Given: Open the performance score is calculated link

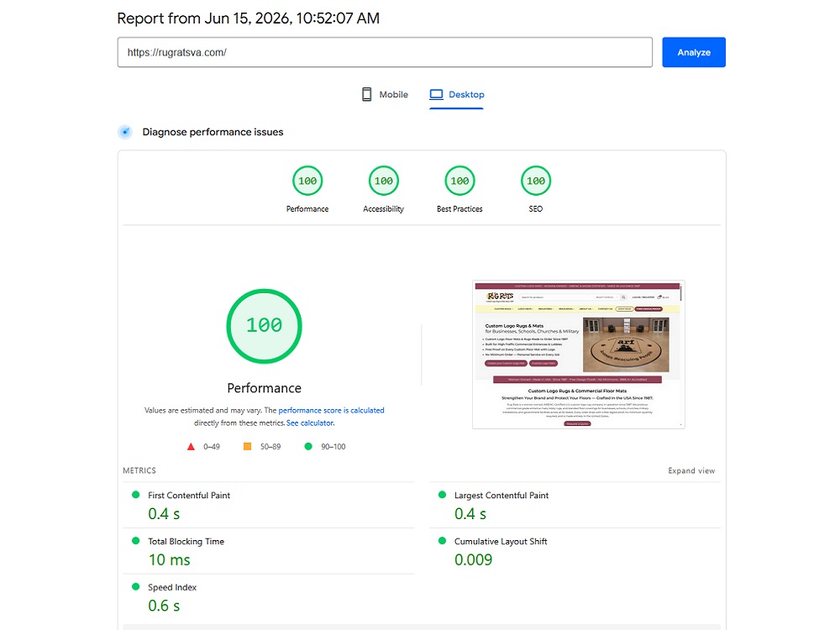Looking at the screenshot, I should pyautogui.click(x=331, y=411).
